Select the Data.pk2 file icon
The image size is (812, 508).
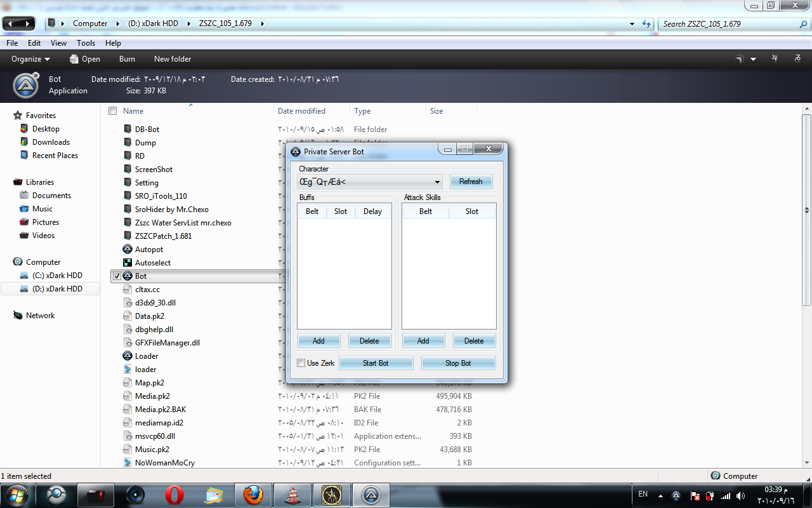point(128,316)
